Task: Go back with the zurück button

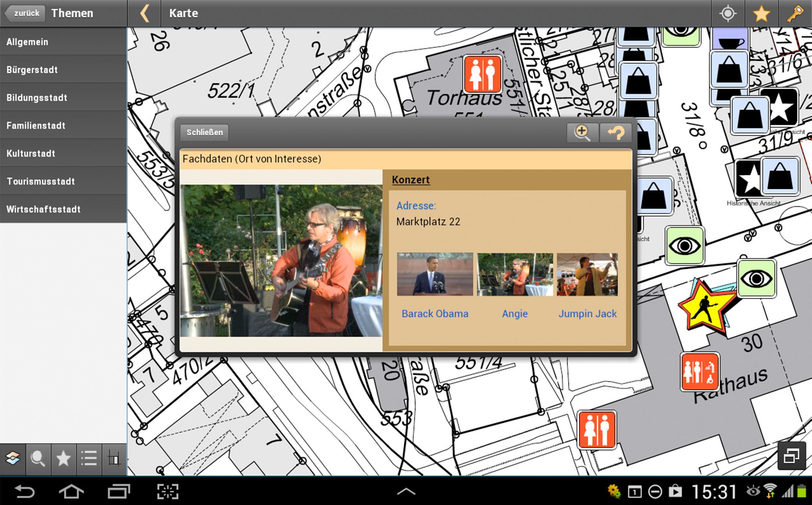Action: coord(25,13)
